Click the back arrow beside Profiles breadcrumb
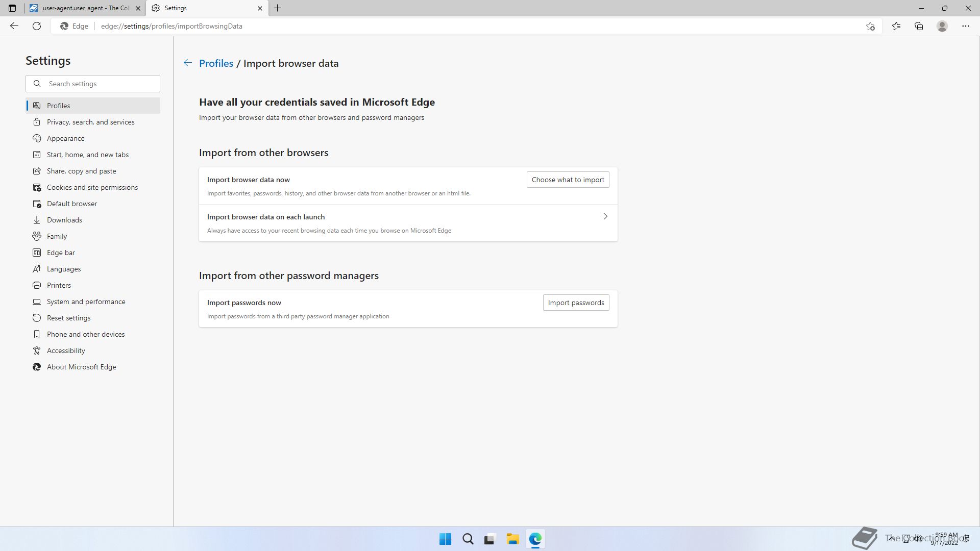Screen dimensions: 980x551 [x=188, y=63]
